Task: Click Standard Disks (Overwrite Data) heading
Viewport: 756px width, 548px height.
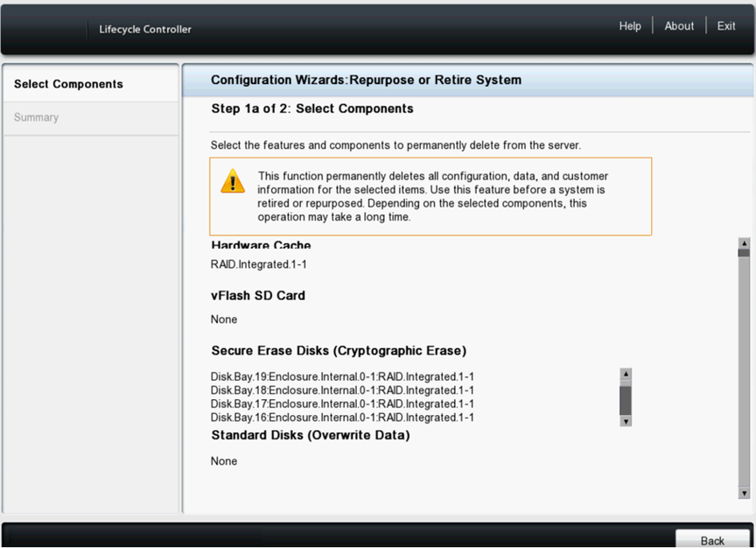Action: pyautogui.click(x=311, y=435)
